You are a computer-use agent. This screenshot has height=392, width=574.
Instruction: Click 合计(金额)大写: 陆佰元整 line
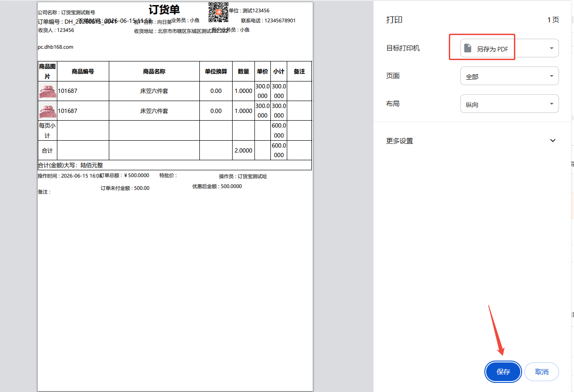click(71, 165)
